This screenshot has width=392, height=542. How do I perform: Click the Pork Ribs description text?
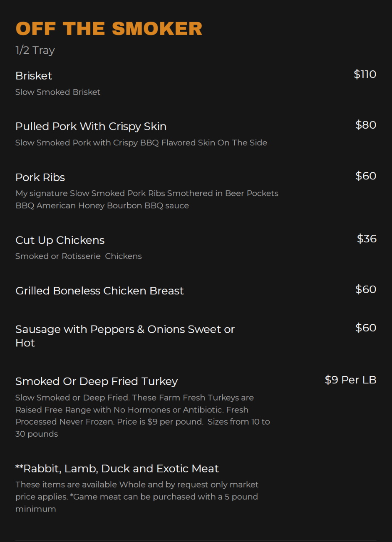point(147,199)
